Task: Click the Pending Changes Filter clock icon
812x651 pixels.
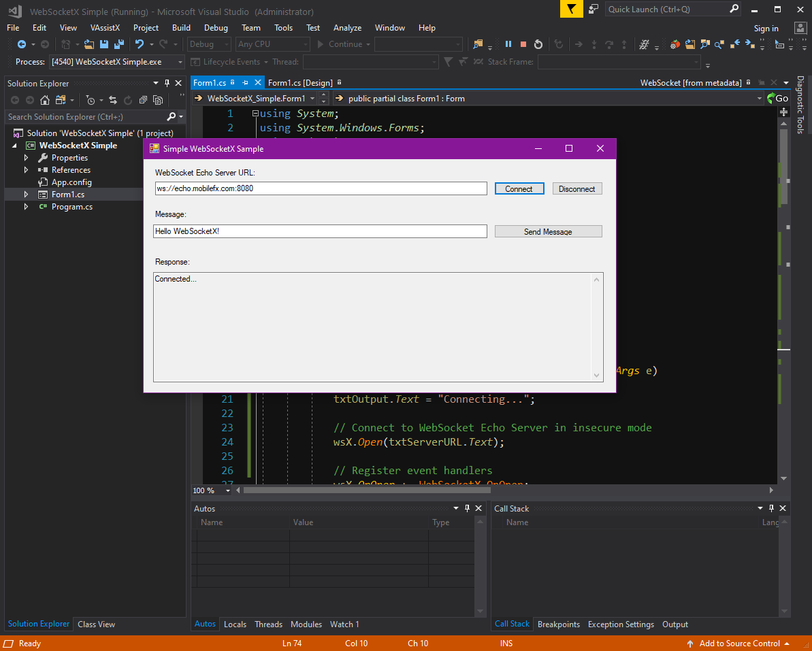Action: (91, 100)
